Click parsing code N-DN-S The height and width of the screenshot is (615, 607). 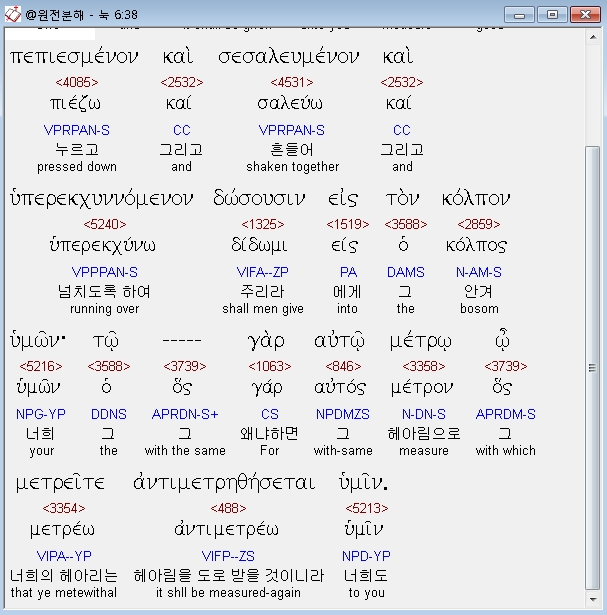pos(424,414)
